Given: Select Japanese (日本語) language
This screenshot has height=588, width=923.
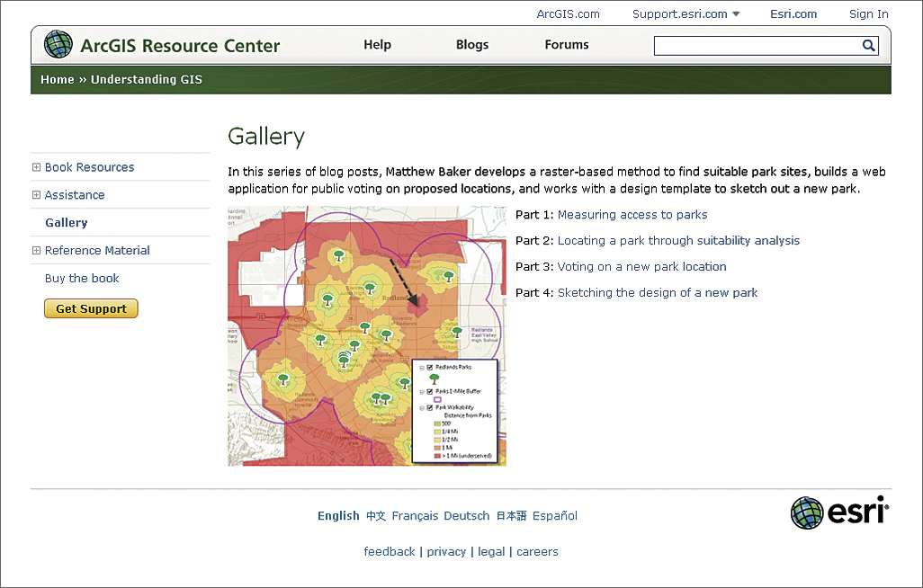Looking at the screenshot, I should click(512, 515).
